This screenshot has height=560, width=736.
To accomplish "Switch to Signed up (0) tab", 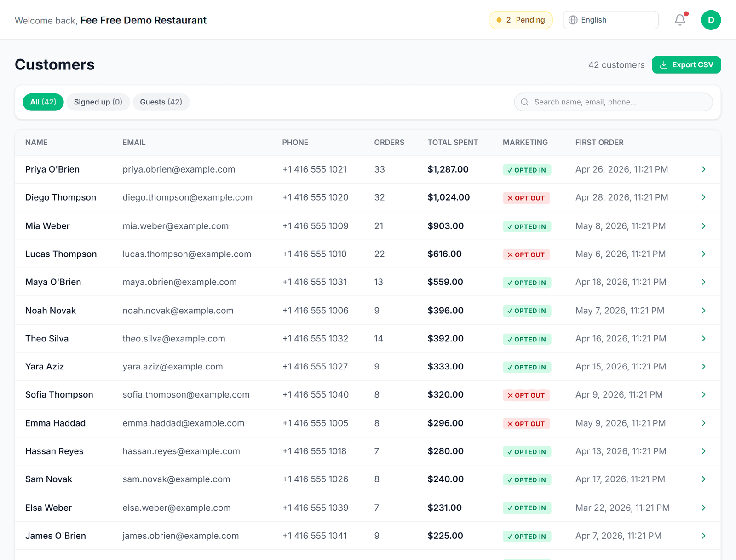I will coord(98,102).
